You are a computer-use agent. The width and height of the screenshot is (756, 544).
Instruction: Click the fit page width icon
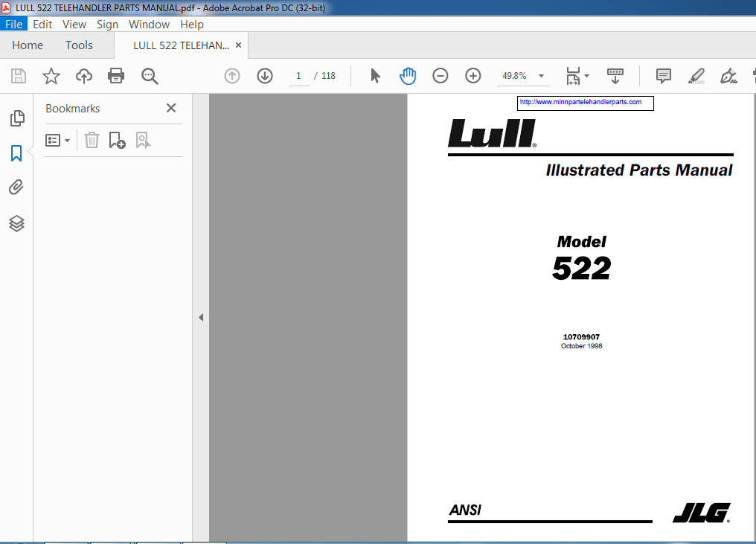tap(573, 76)
